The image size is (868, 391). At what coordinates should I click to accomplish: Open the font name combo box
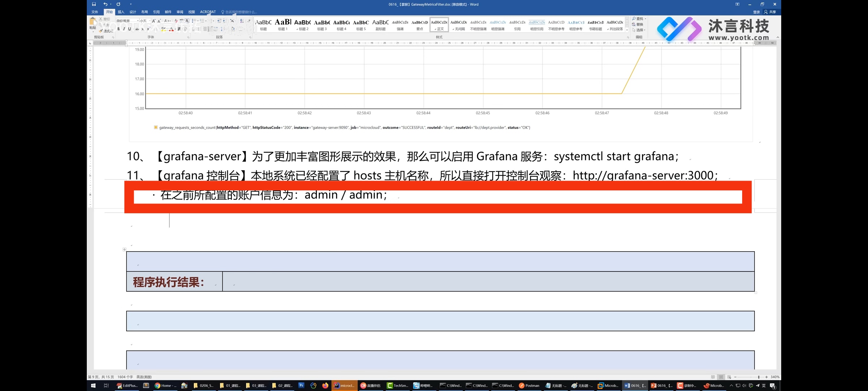[127, 21]
